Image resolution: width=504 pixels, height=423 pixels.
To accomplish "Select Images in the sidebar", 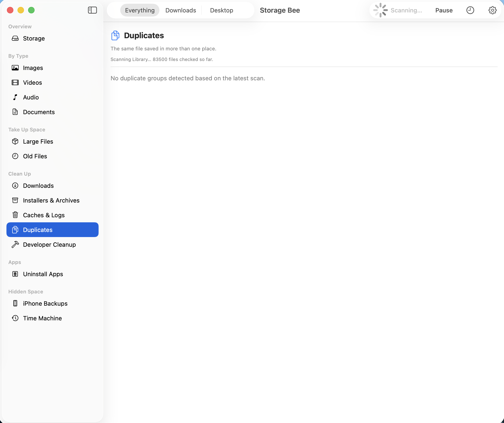I will tap(53, 68).
